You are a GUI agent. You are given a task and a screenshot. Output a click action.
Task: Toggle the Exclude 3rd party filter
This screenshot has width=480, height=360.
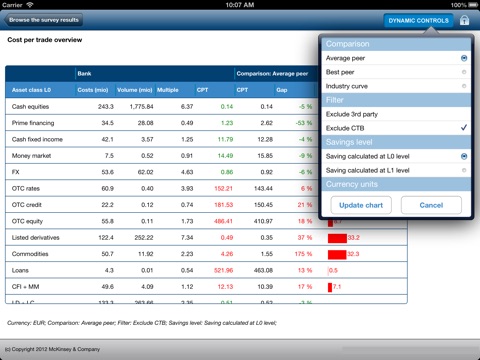[396, 114]
